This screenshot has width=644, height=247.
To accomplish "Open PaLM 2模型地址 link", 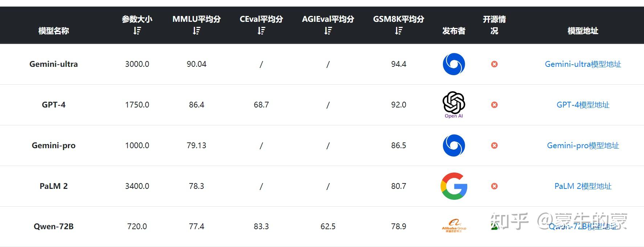I will [583, 186].
